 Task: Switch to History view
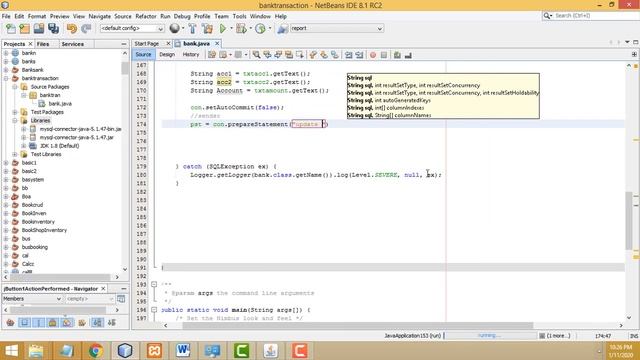pos(191,54)
